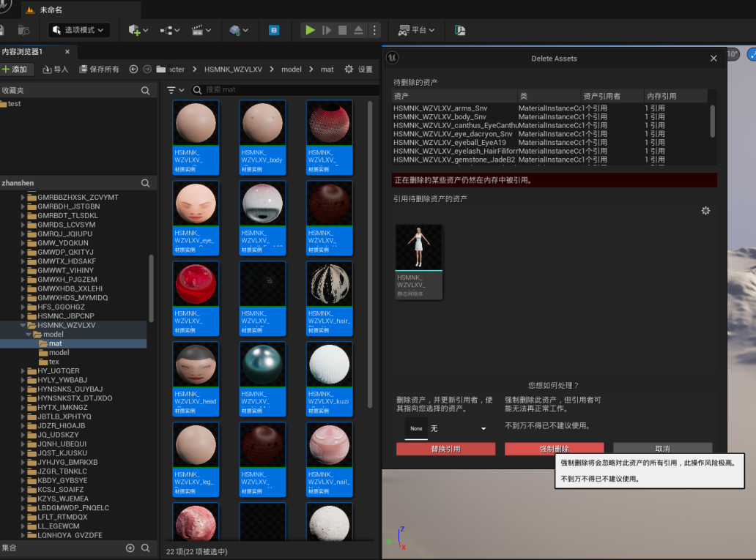Click the Blueprints node graph icon
The width and height of the screenshot is (756, 560).
pyautogui.click(x=166, y=30)
